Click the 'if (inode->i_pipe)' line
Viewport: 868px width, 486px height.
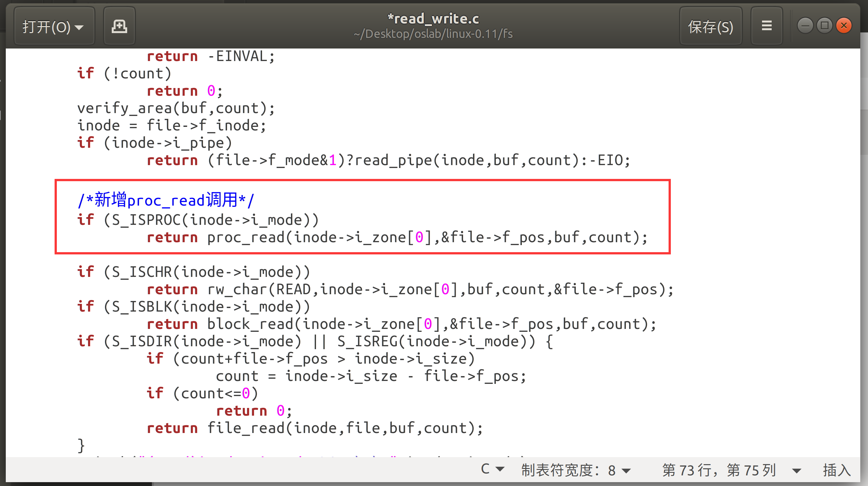[155, 143]
